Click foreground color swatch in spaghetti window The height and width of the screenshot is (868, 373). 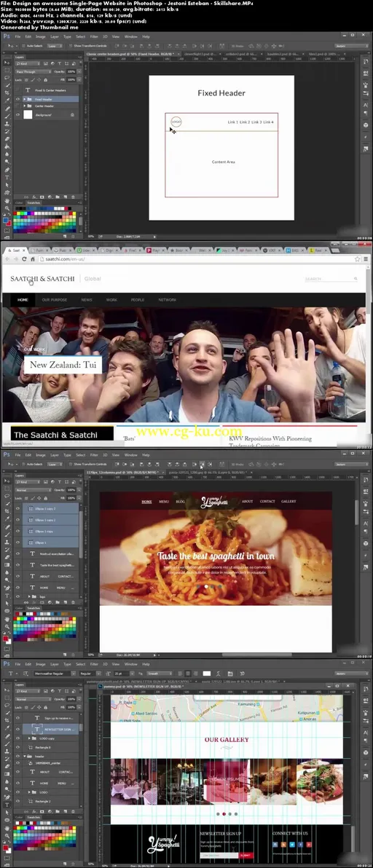[x=6, y=639]
